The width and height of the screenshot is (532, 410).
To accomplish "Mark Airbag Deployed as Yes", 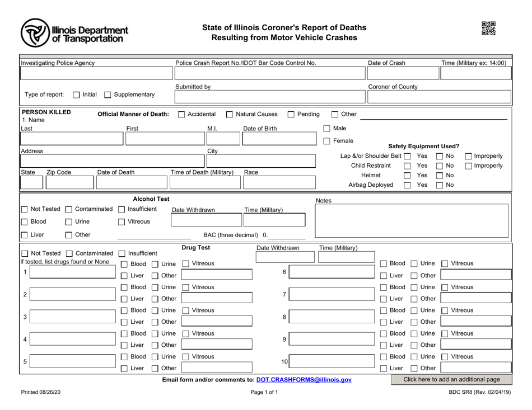I will point(407,184).
